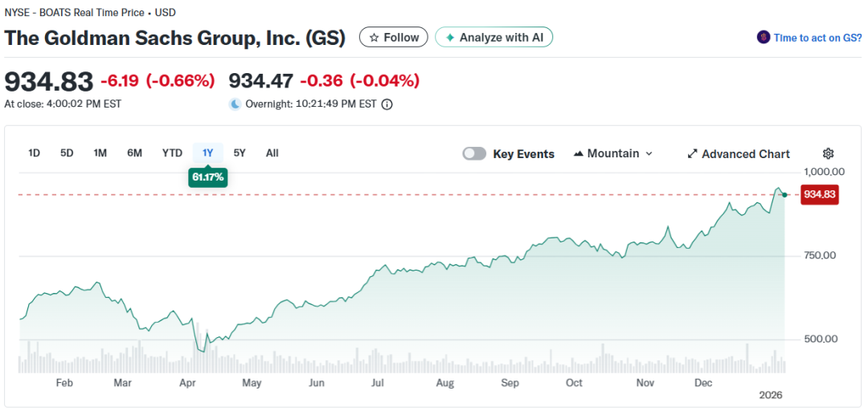The width and height of the screenshot is (868, 411).
Task: Click the star icon in Follow
Action: 374,38
